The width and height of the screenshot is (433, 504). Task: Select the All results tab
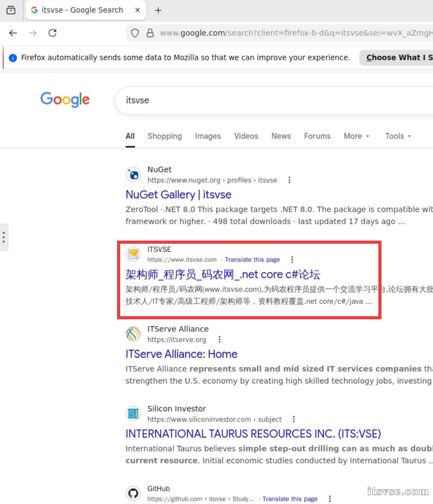coord(130,136)
